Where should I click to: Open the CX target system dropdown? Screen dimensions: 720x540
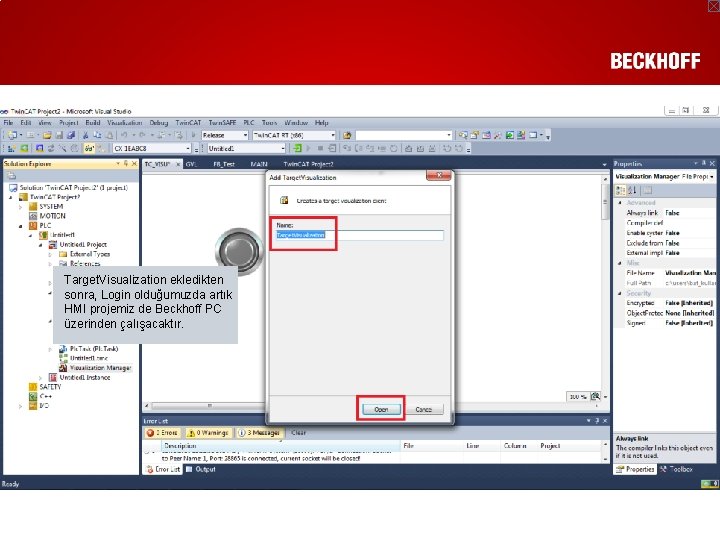152,148
